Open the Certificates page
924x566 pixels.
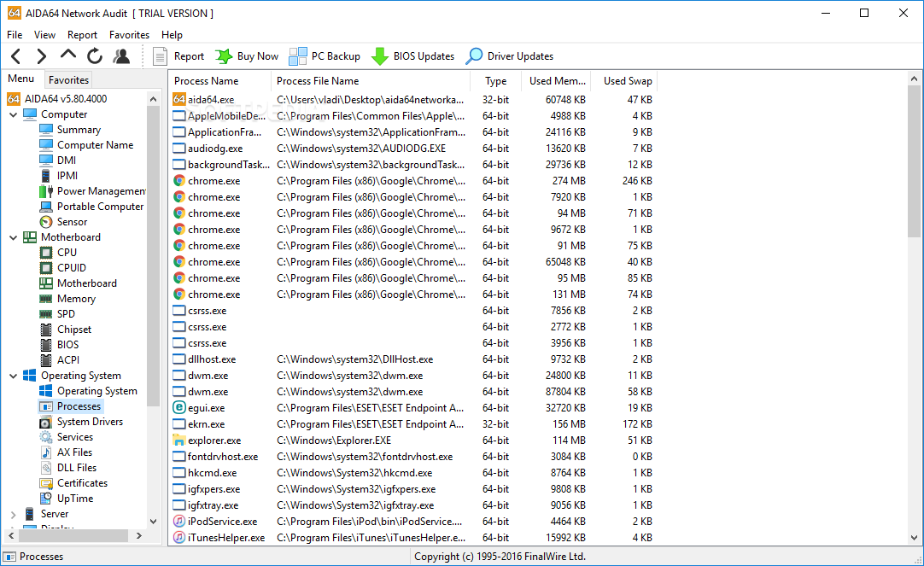point(73,483)
